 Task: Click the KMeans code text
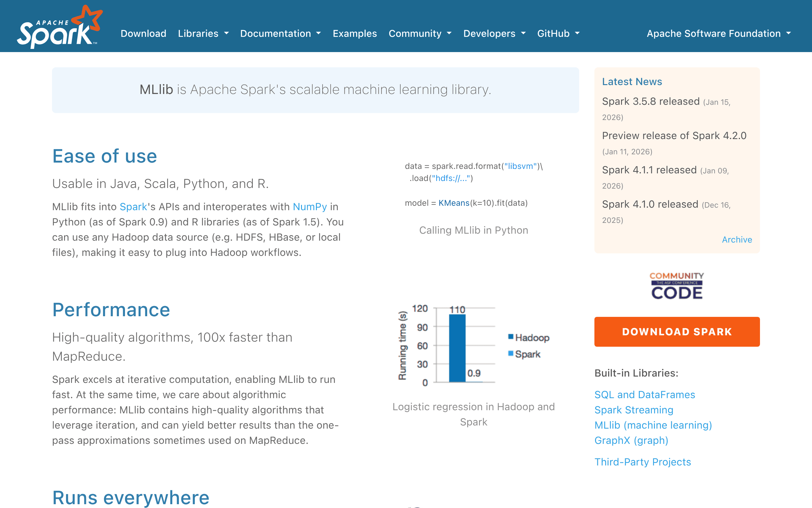click(x=454, y=203)
